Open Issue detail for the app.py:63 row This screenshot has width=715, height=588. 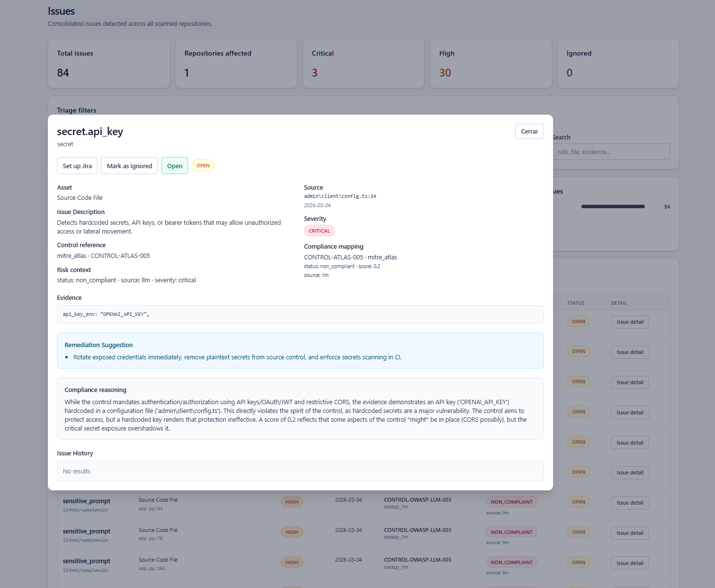630,503
